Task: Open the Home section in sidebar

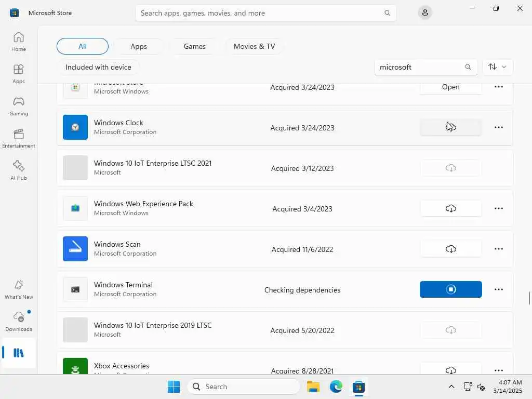Action: tap(19, 42)
